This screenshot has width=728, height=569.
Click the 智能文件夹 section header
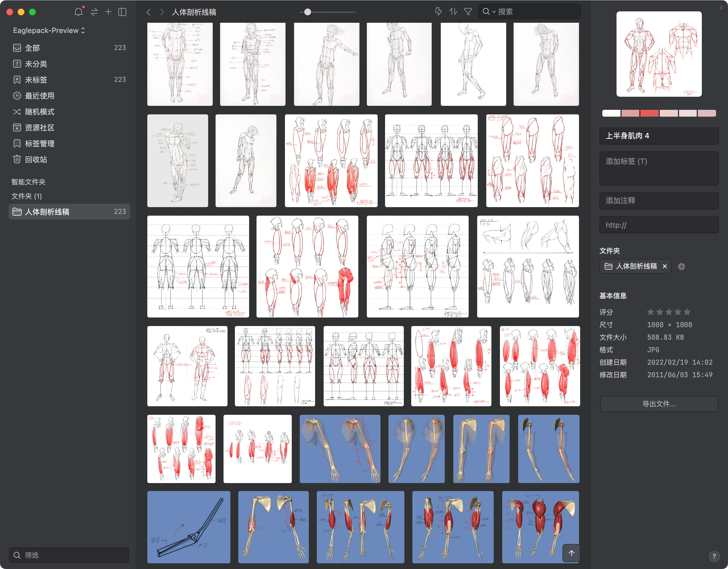28,182
